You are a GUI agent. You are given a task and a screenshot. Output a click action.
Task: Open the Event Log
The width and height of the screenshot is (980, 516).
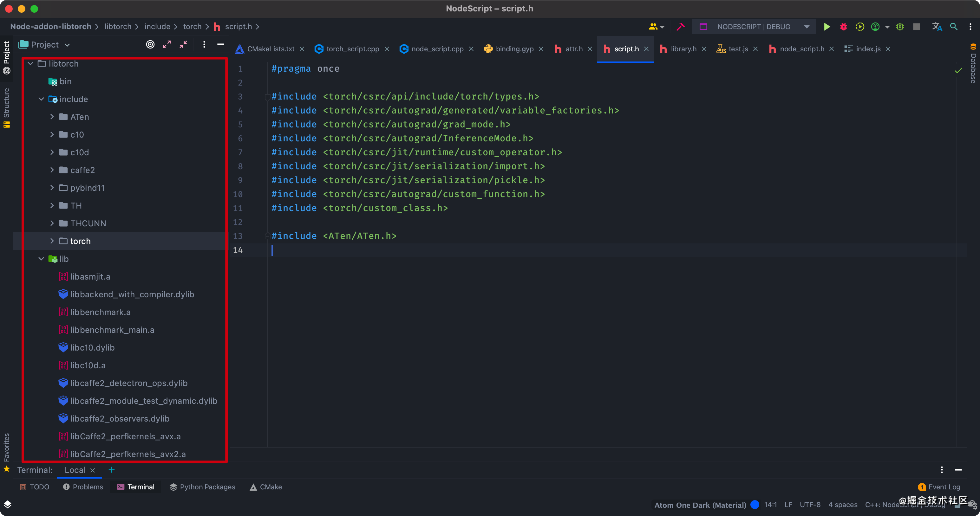tap(943, 487)
